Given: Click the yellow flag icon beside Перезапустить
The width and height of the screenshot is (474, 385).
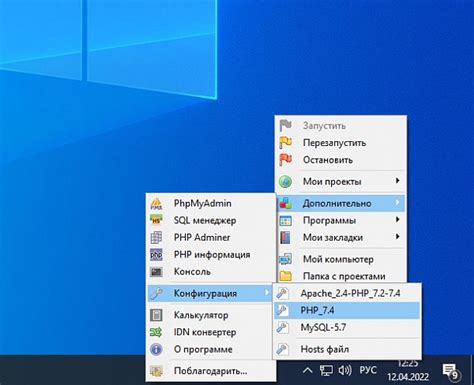Looking at the screenshot, I should tap(285, 143).
